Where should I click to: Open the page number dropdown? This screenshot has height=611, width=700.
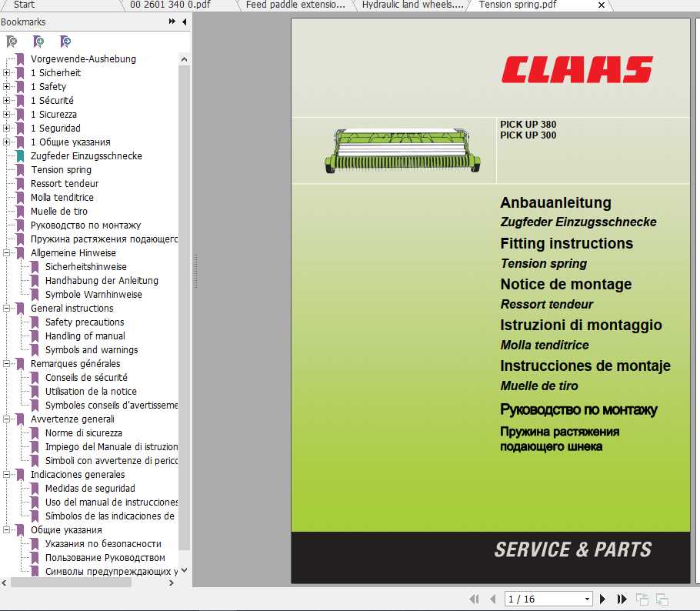click(586, 599)
